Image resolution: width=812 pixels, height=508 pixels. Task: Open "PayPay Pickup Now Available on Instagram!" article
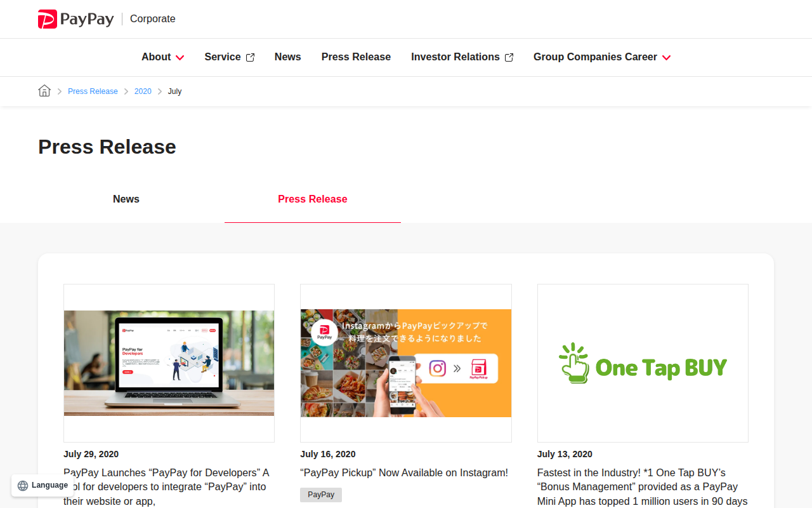click(x=404, y=473)
